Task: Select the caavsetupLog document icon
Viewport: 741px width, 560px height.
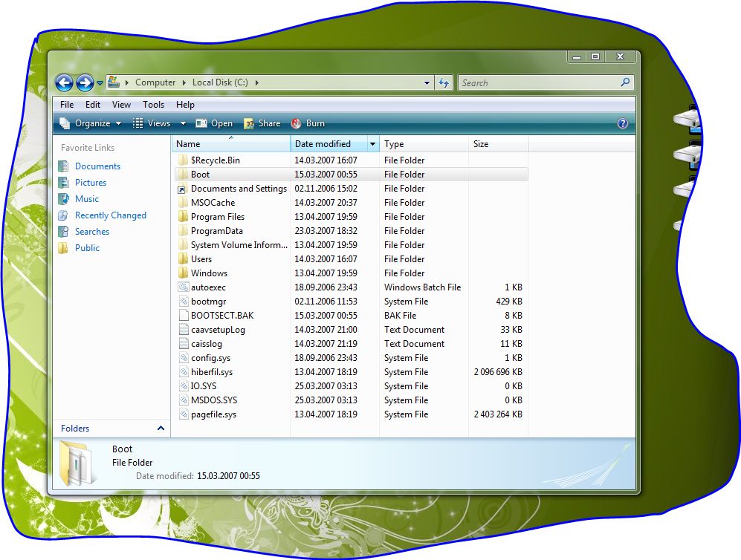Action: click(x=184, y=330)
